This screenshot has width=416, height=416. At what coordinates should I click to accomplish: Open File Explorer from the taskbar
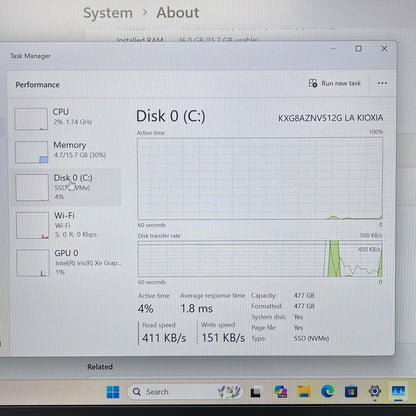tap(304, 391)
